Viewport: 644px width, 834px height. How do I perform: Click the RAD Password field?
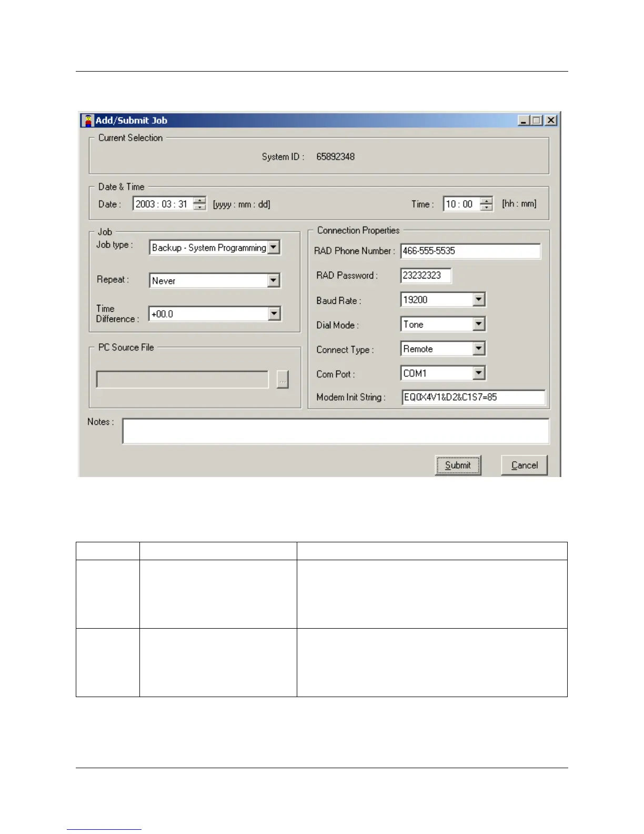point(426,275)
